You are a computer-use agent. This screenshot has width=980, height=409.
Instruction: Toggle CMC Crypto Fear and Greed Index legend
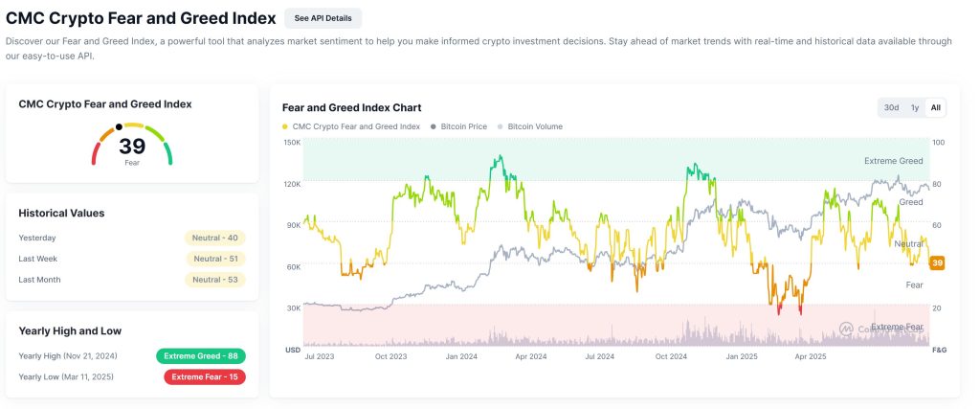(x=355, y=126)
